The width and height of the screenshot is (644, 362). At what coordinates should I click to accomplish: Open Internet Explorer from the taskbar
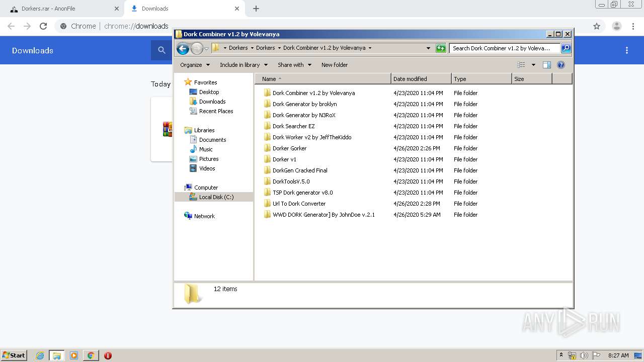pyautogui.click(x=40, y=355)
